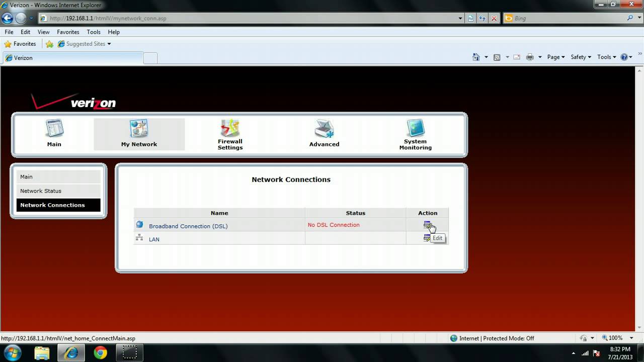The width and height of the screenshot is (644, 362).
Task: Open the Favorites menu
Action: (x=68, y=32)
